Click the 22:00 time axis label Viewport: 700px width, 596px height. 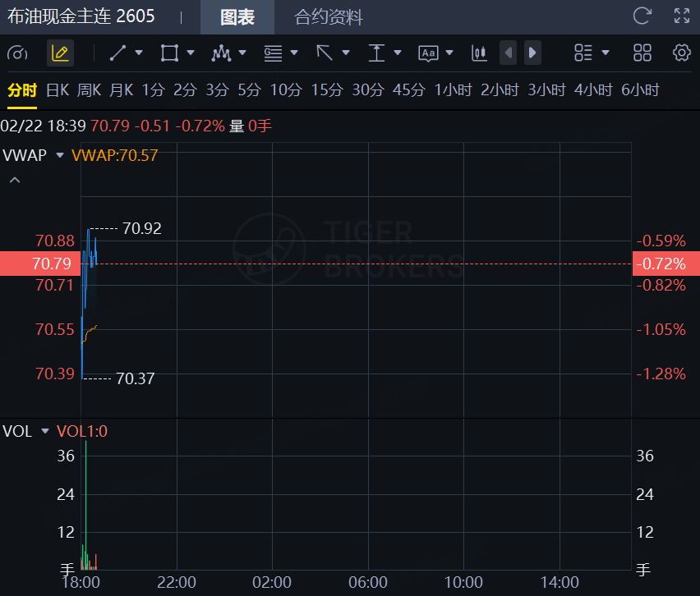(177, 582)
